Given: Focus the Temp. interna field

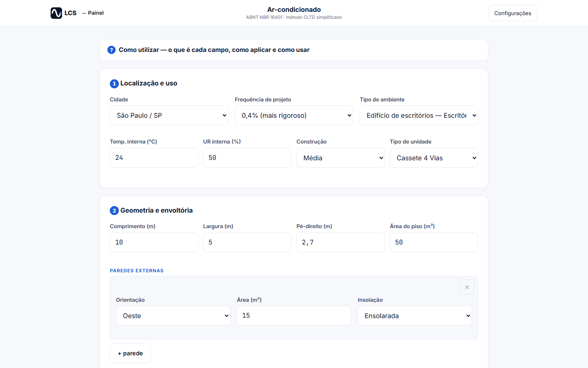Looking at the screenshot, I should 154,158.
